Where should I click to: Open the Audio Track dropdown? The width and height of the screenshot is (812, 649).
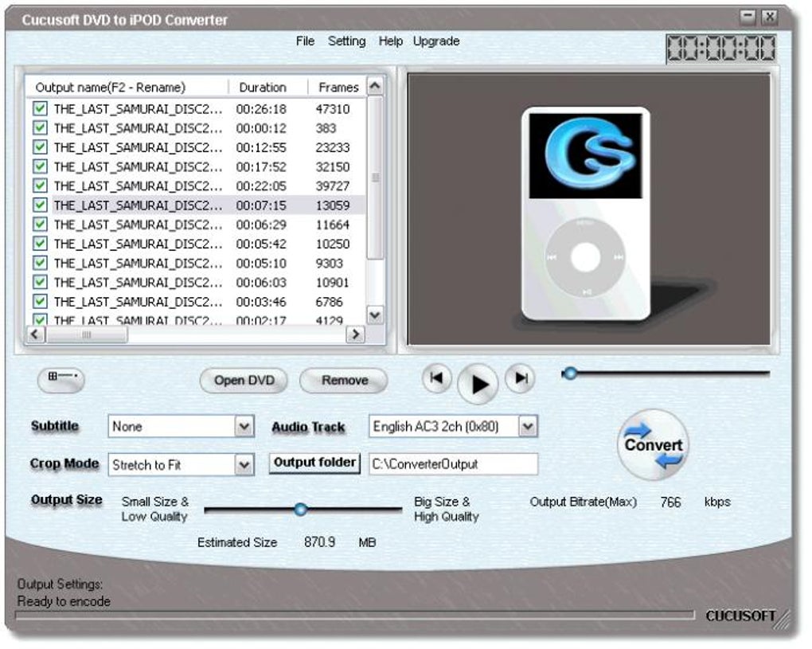[x=528, y=427]
